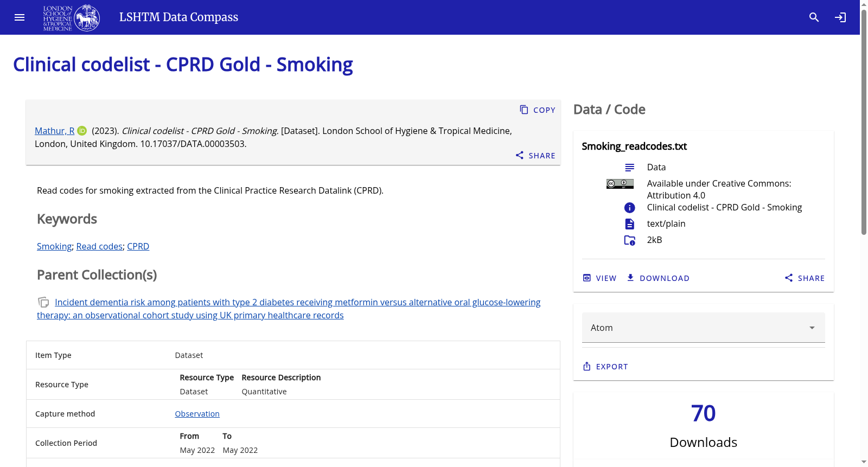This screenshot has width=868, height=467.
Task: Click the page vertical scrollbar thumb
Action: click(864, 122)
